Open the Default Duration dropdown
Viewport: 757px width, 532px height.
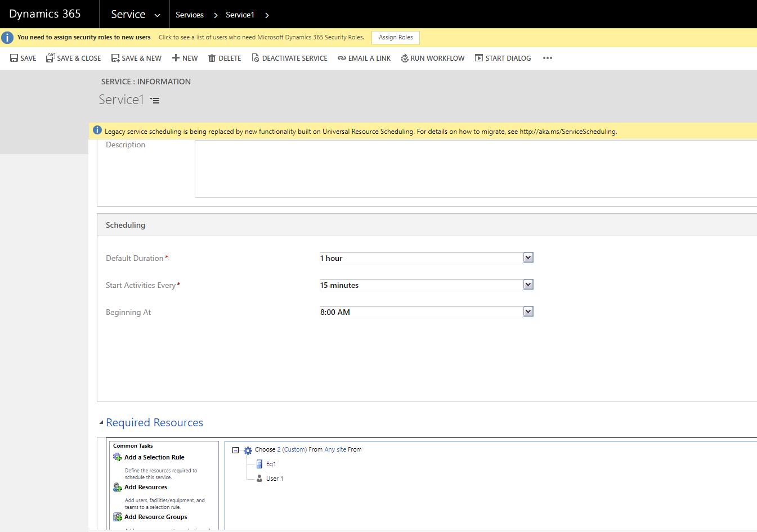(528, 258)
